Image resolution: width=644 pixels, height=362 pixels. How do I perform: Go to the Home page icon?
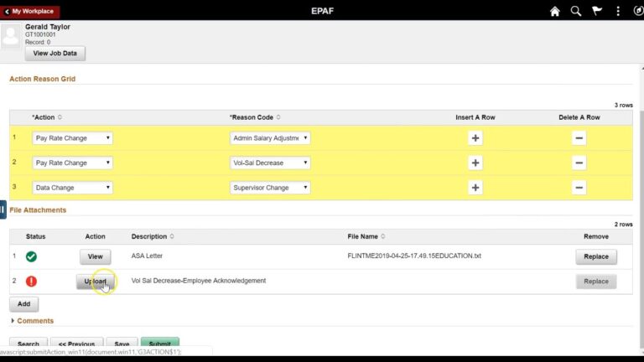(554, 11)
